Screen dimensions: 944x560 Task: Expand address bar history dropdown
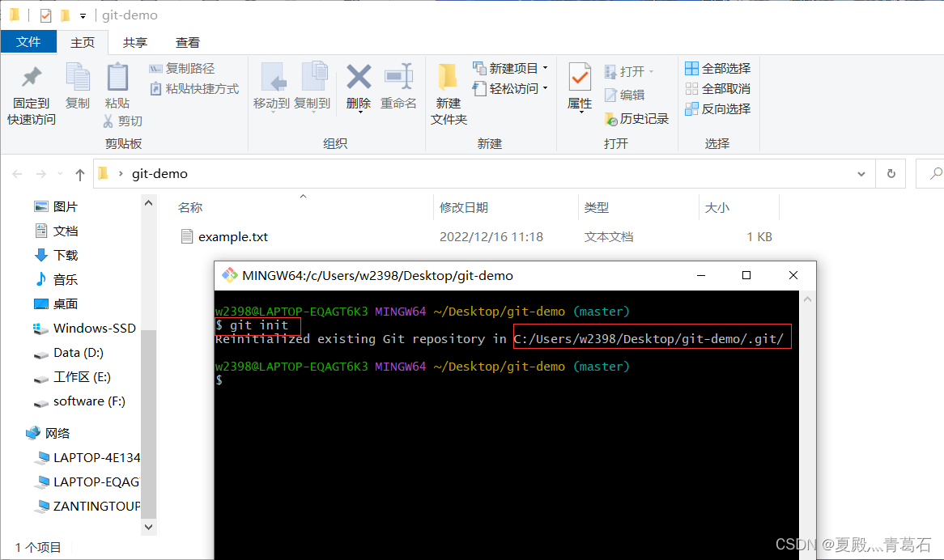(861, 174)
